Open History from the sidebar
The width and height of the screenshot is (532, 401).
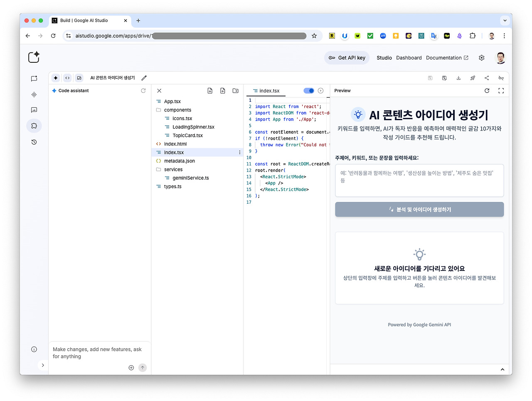point(34,142)
